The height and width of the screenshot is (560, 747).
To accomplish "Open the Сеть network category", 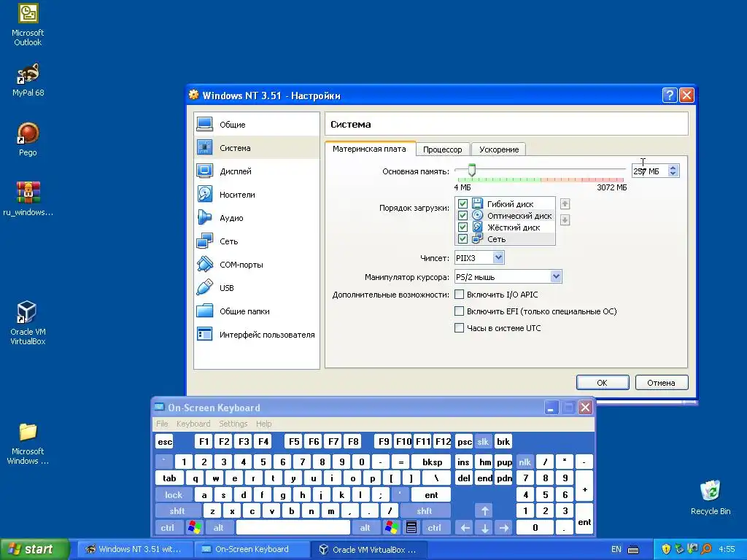I will coord(256,241).
